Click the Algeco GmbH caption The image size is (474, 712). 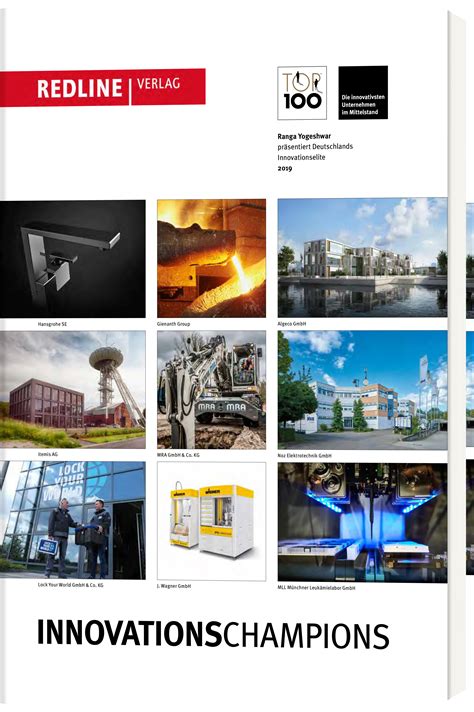292,323
